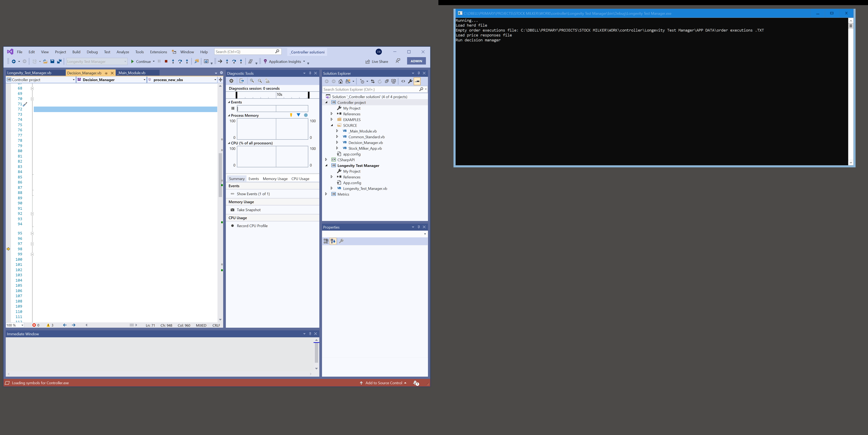
Task: Collapse All in Solution Explorer toolbar
Action: 386,81
